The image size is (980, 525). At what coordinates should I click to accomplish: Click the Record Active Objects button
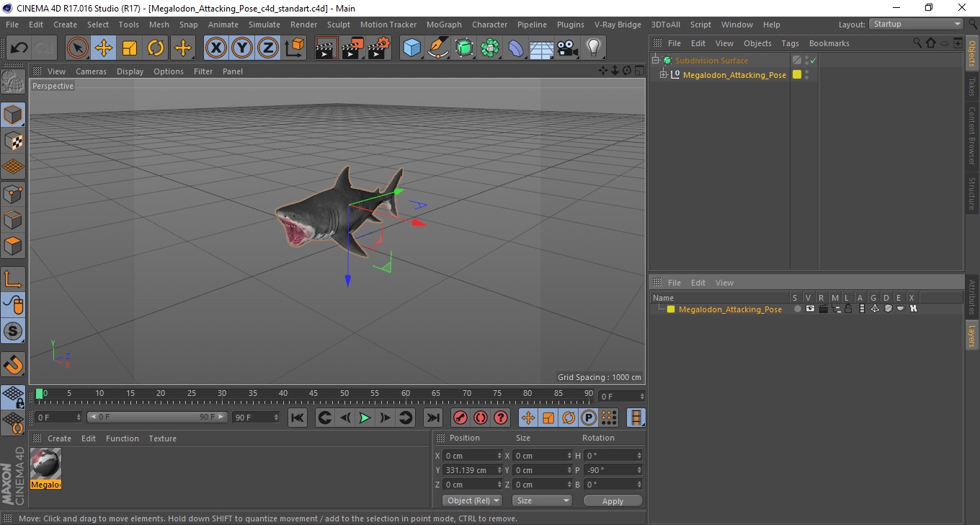click(x=460, y=418)
